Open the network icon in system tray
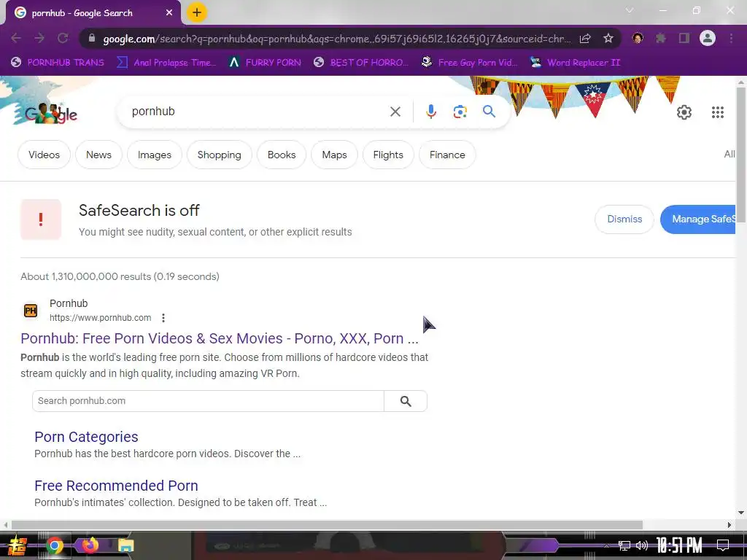 pyautogui.click(x=624, y=545)
